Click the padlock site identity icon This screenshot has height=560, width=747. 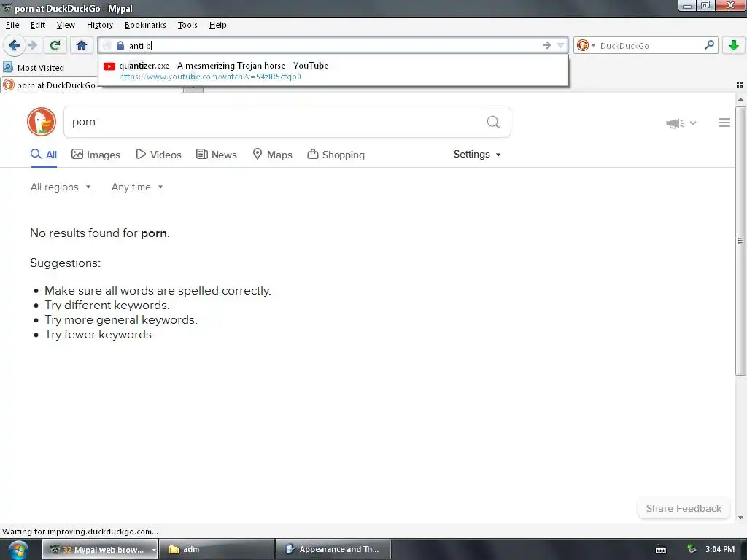pyautogui.click(x=120, y=45)
